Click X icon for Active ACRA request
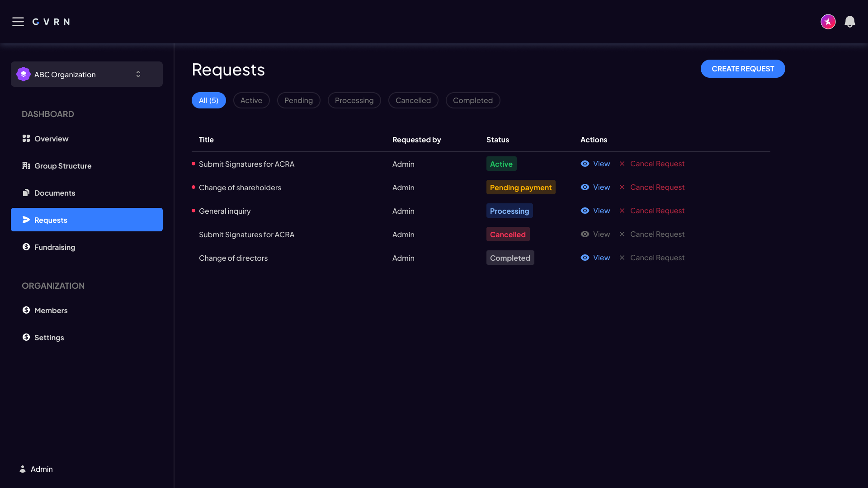This screenshot has width=868, height=488. pyautogui.click(x=622, y=164)
